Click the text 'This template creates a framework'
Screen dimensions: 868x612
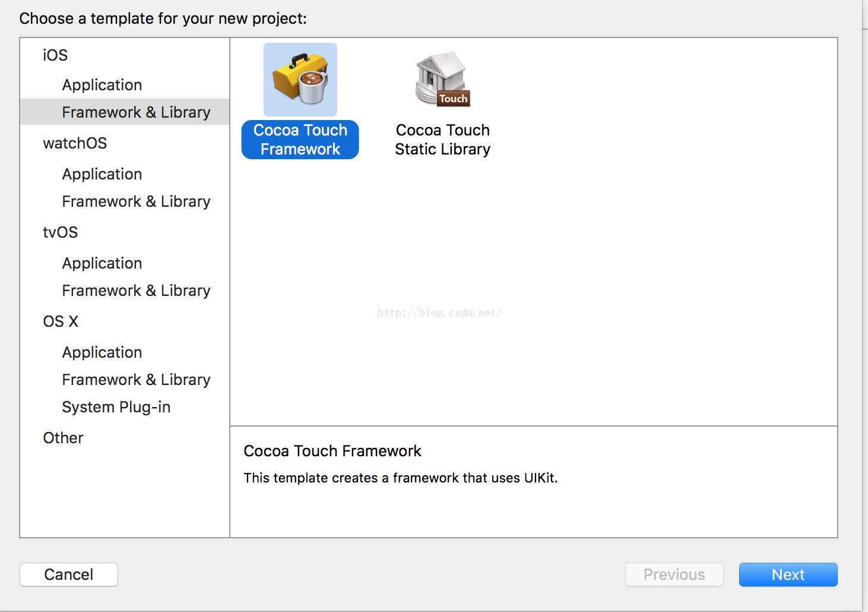tap(351, 478)
